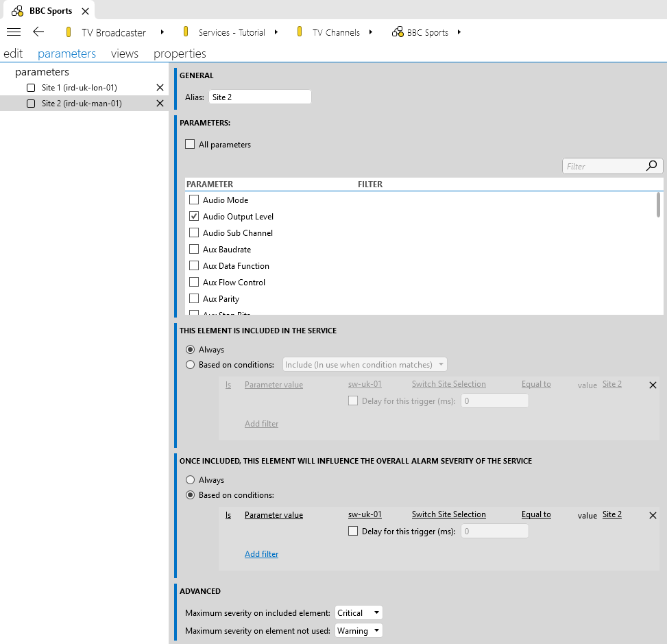Image resolution: width=667 pixels, height=644 pixels.
Task: Click the parameter list scrollbar thumb
Action: click(658, 205)
